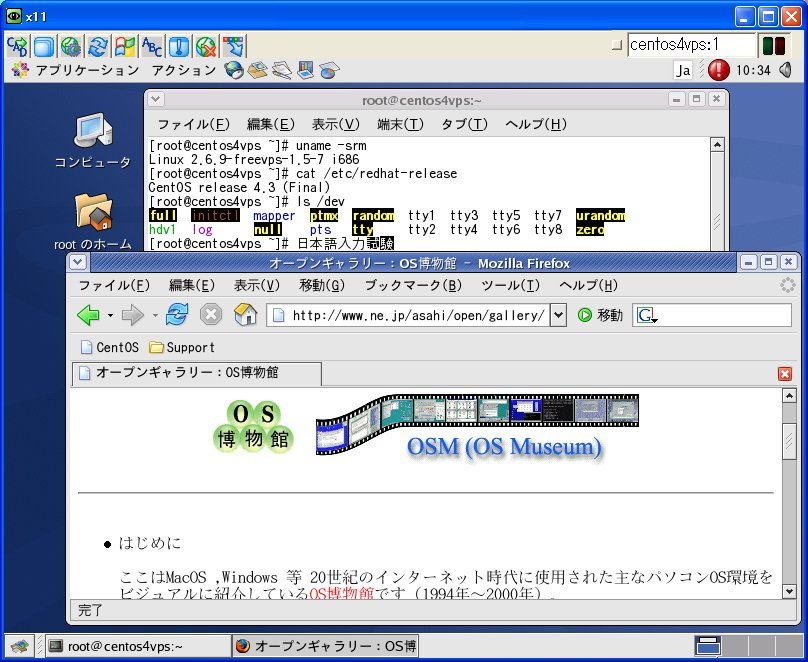Click the Firefox forward arrow button
808x662 pixels.
[x=133, y=315]
